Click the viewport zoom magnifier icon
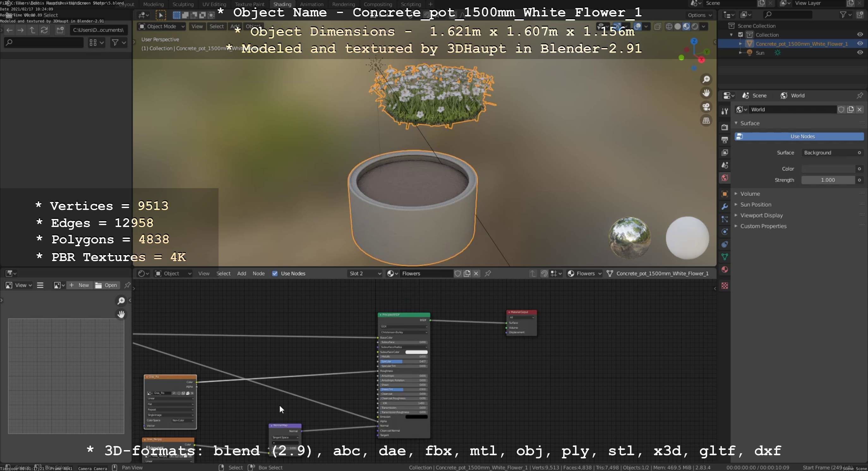Image resolution: width=868 pixels, height=471 pixels. 706,80
